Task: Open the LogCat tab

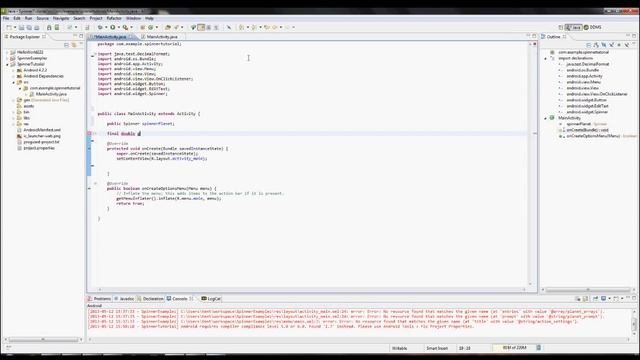Action: click(x=211, y=299)
